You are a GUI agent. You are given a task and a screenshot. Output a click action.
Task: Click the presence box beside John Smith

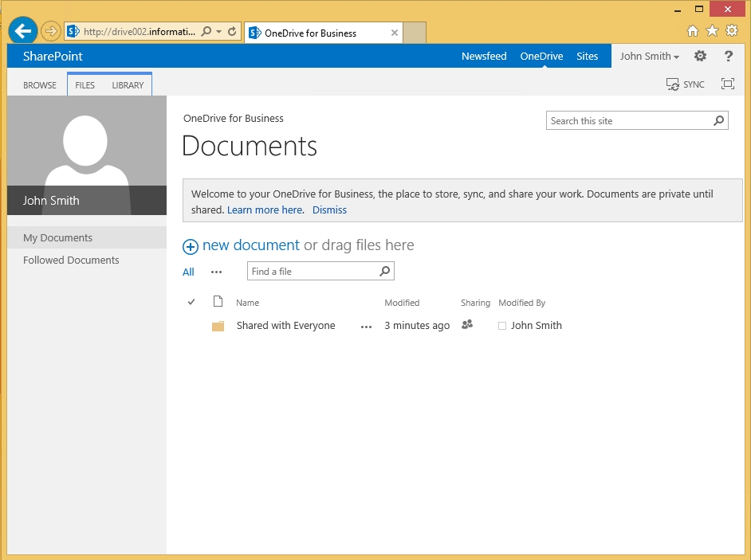502,326
